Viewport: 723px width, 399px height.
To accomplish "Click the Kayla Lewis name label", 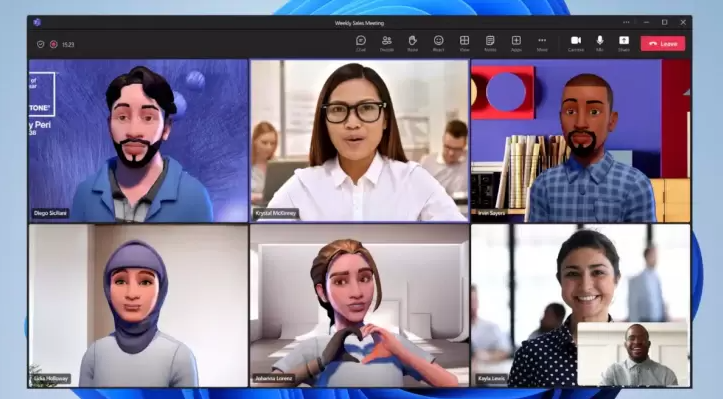I will coord(491,379).
